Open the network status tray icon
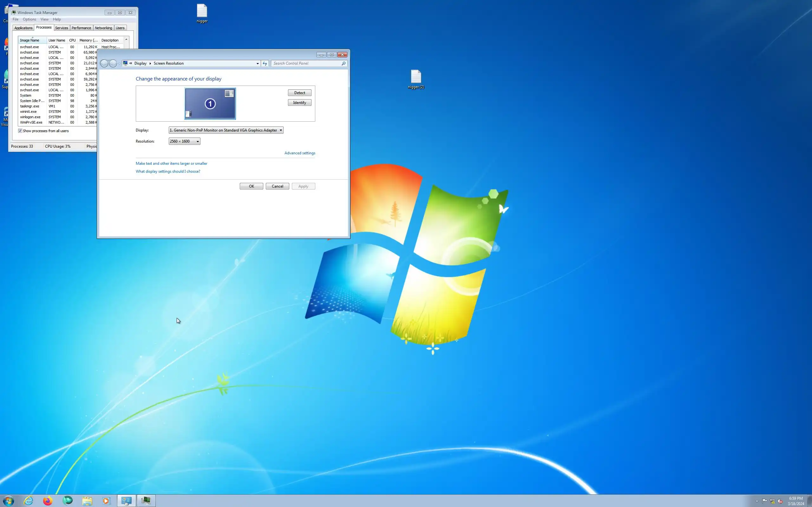812x507 pixels. click(772, 501)
